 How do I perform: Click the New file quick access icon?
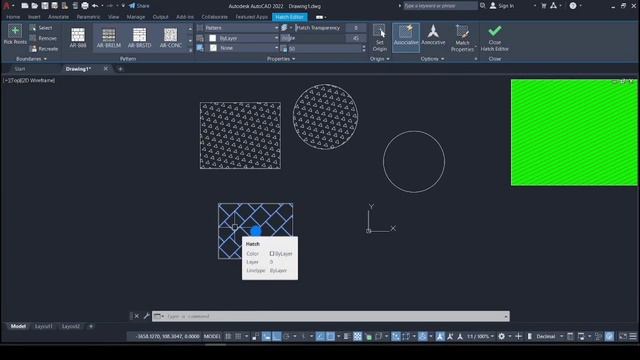point(25,6)
